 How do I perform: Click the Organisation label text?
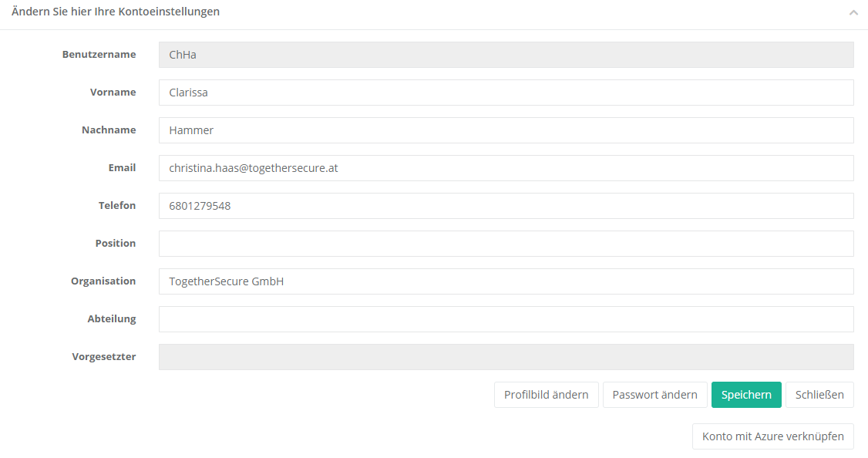[103, 281]
